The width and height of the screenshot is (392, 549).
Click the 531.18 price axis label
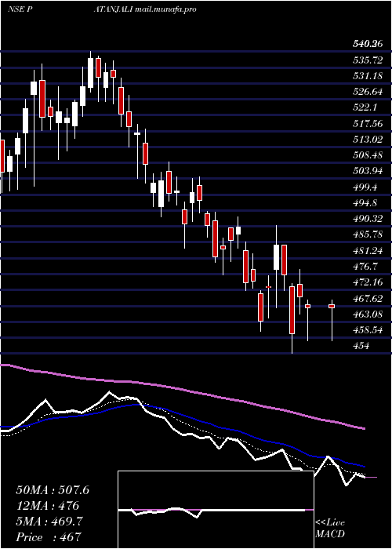pyautogui.click(x=368, y=76)
